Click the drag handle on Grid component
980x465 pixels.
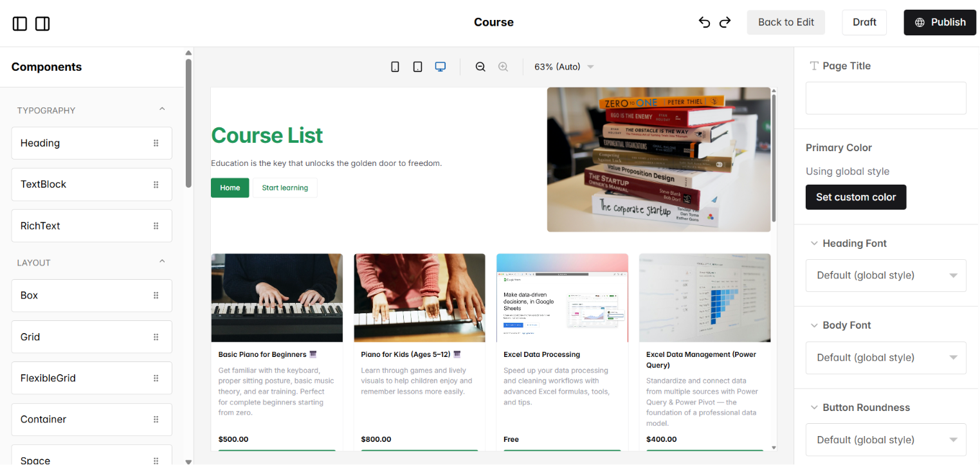156,337
